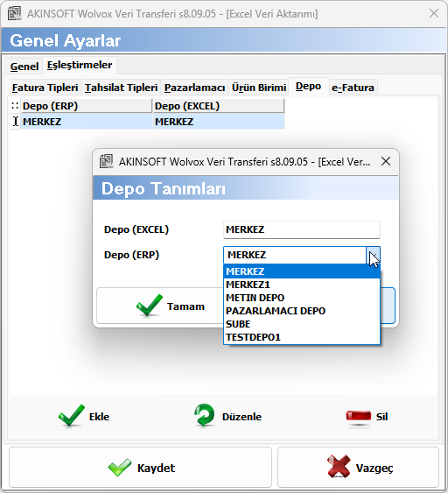Click the grid row indicator beside MERKEZ

coord(16,122)
